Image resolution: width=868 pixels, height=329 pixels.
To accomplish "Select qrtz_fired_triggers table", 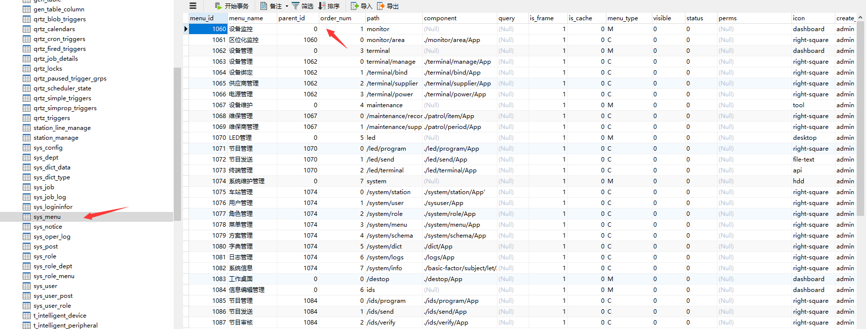I will (x=60, y=49).
